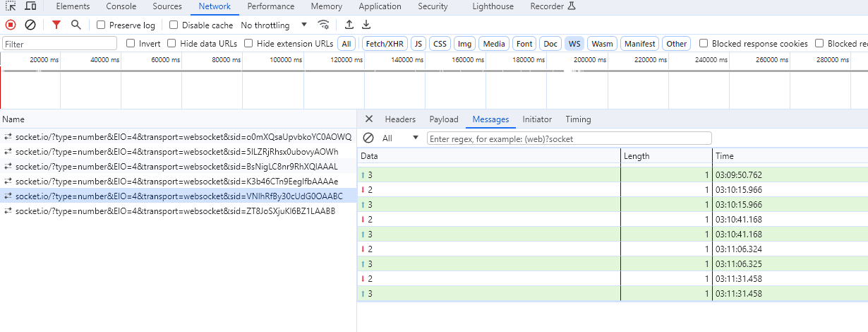Toggle the red filter funnel icon
This screenshot has width=868, height=332.
coord(56,25)
